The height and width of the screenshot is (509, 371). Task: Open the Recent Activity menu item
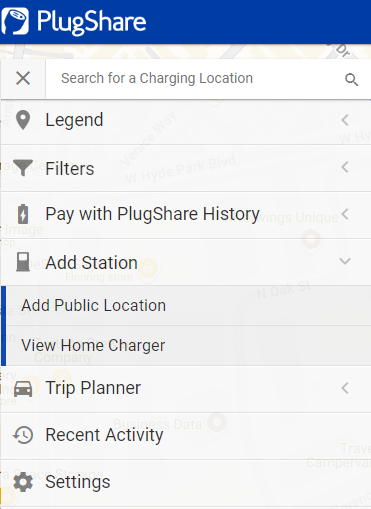pos(186,436)
